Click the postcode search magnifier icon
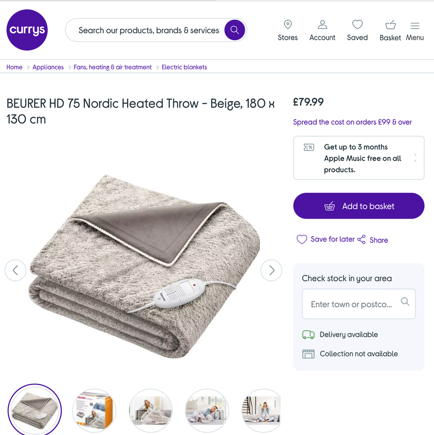Viewport: 434px width, 435px height. tap(405, 302)
